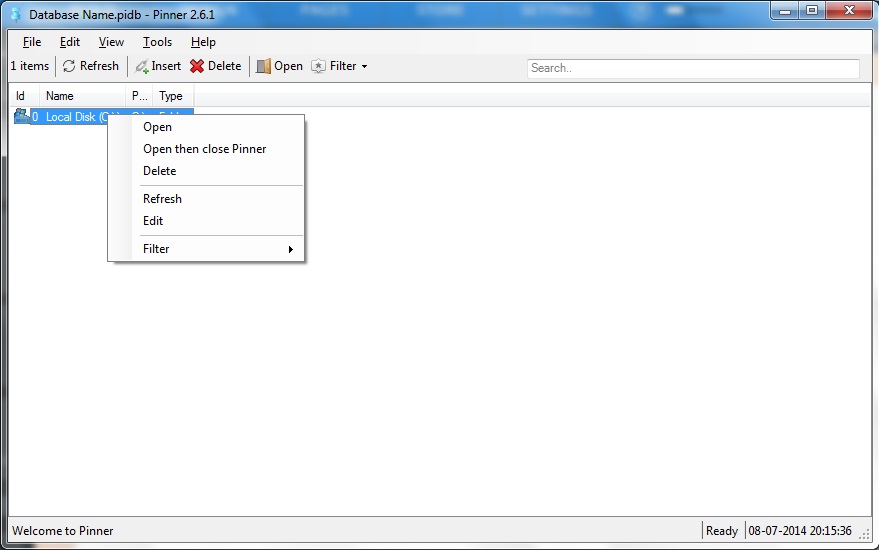Open the View menu
The image size is (879, 550).
(111, 42)
